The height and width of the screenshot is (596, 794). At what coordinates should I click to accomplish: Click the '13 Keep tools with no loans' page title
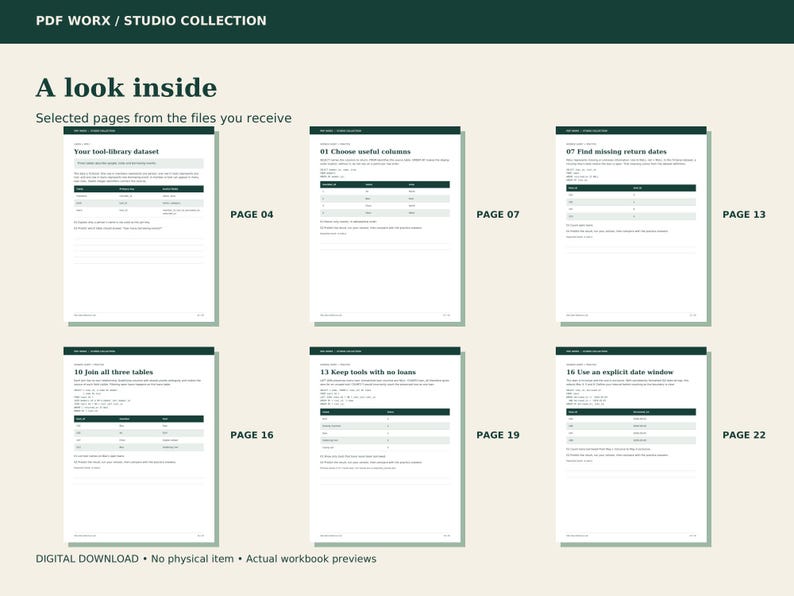tap(368, 372)
